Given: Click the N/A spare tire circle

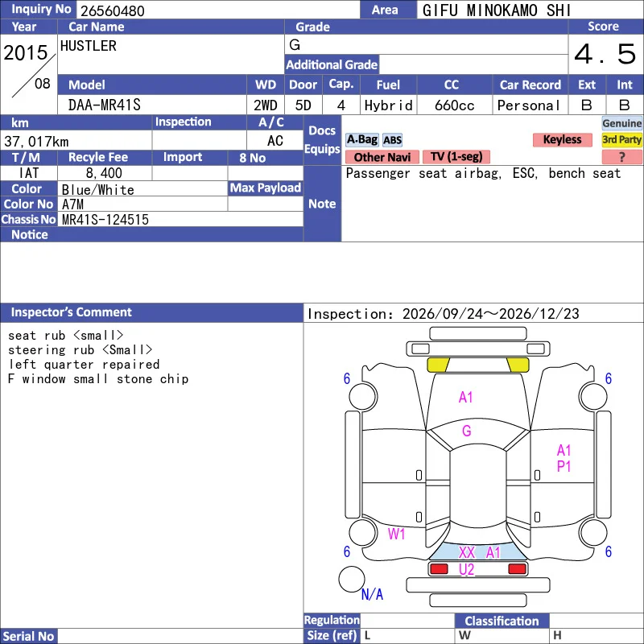Looking at the screenshot, I should [352, 579].
